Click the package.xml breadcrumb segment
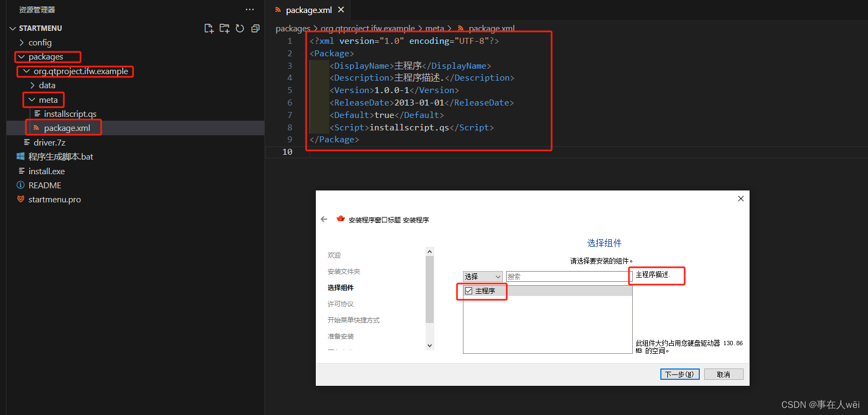 pyautogui.click(x=492, y=28)
